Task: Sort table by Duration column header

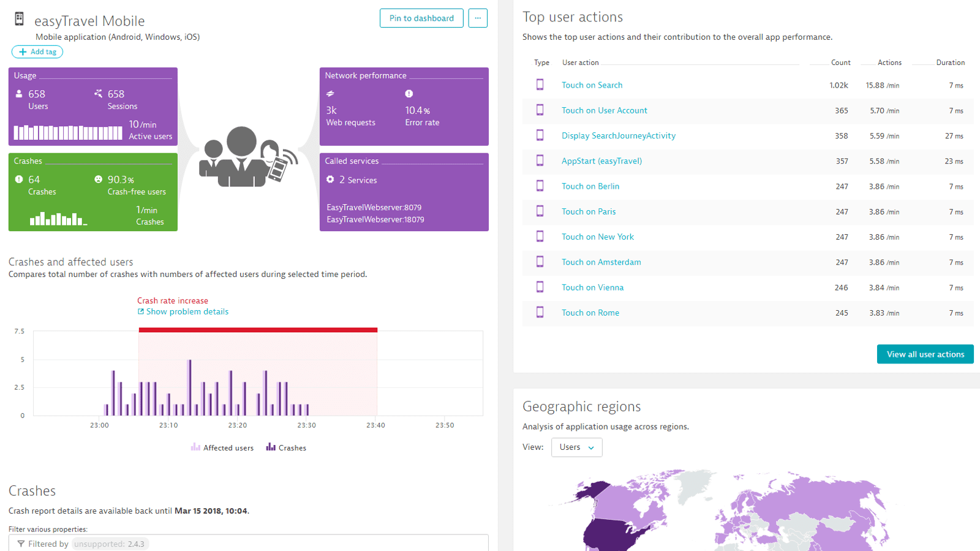Action: 950,63
